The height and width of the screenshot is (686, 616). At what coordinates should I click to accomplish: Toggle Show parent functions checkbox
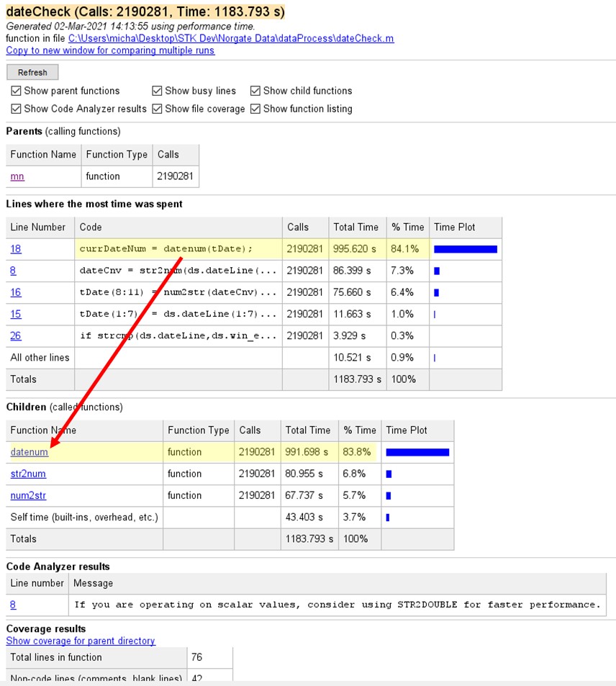pyautogui.click(x=17, y=91)
